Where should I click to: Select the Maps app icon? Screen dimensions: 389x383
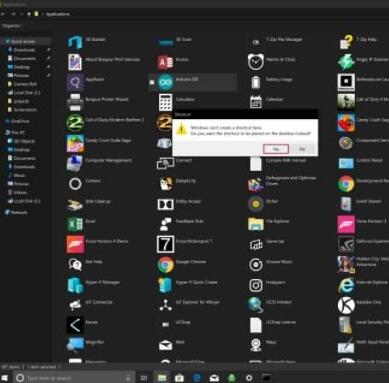point(256,345)
